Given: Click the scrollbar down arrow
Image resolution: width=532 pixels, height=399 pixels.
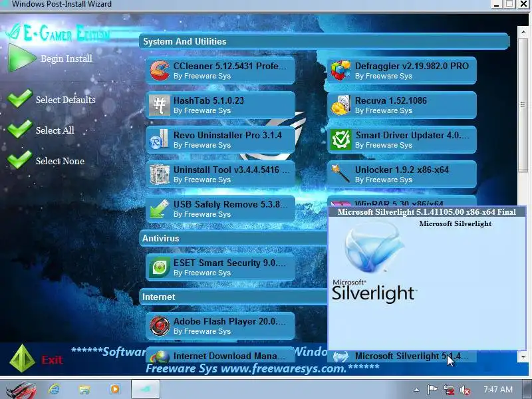Looking at the screenshot, I should coord(523,356).
